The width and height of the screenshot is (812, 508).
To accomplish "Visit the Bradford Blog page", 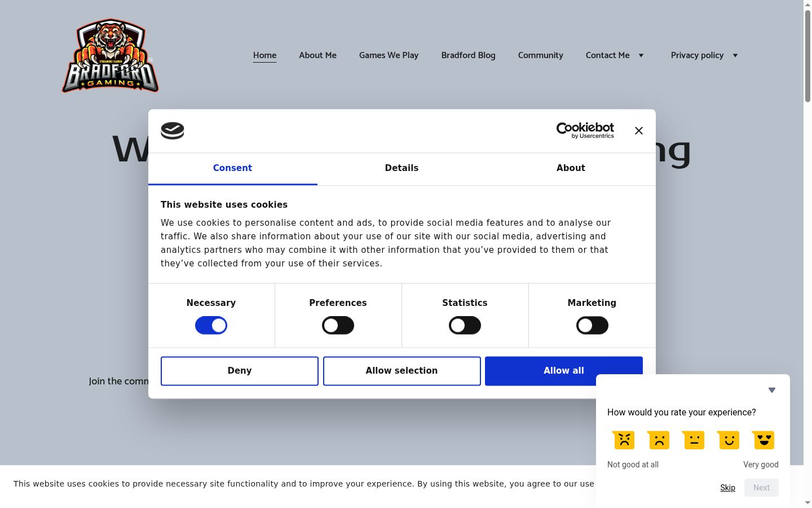I will point(468,55).
